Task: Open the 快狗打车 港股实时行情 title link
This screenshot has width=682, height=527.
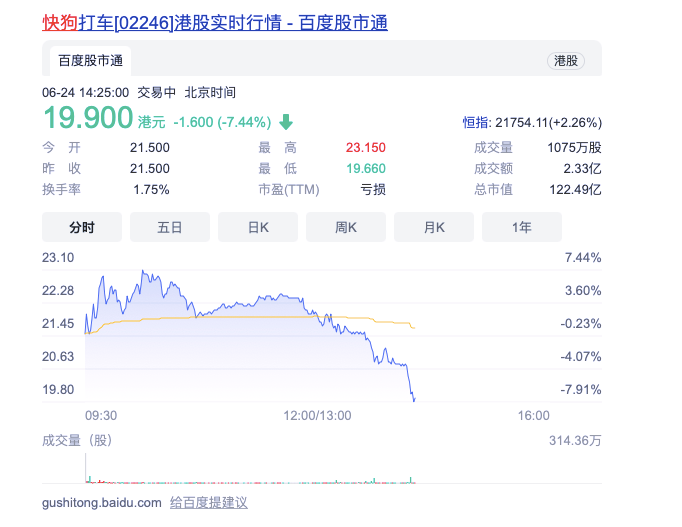Action: click(x=215, y=23)
